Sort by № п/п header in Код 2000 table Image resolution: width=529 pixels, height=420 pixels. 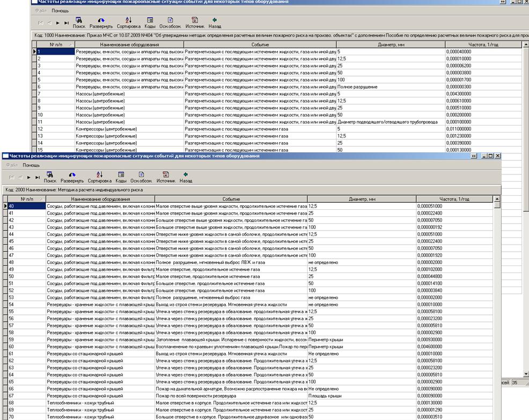pyautogui.click(x=25, y=199)
